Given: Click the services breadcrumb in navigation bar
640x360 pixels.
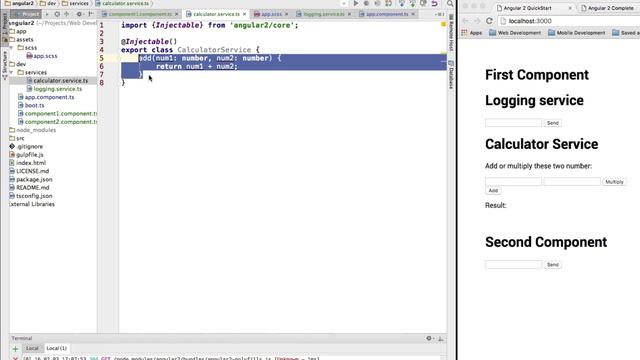Looking at the screenshot, I should (x=76, y=3).
